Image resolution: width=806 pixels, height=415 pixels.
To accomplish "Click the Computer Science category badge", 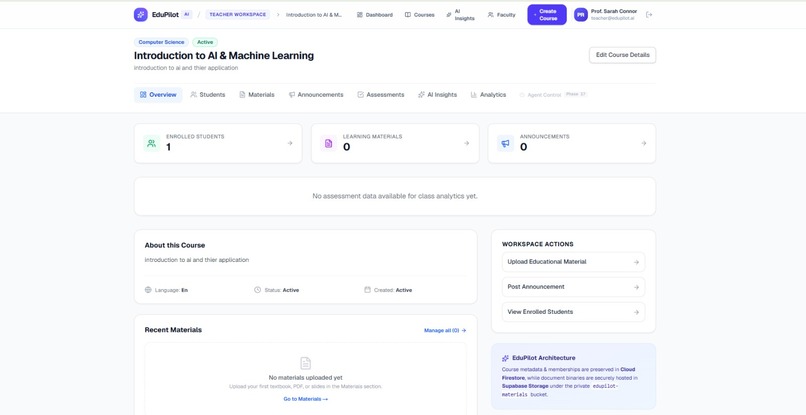I will click(161, 42).
